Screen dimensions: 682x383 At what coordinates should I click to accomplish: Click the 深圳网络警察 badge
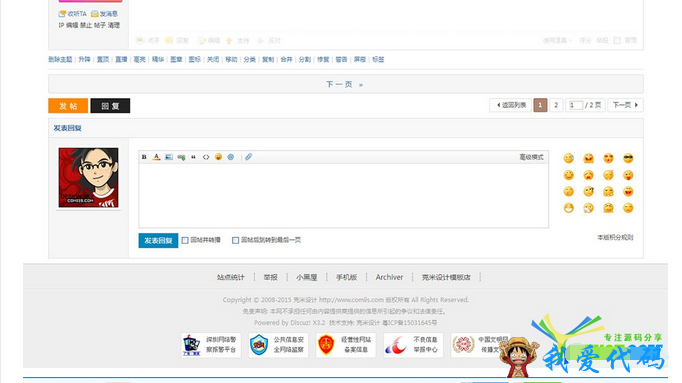[211, 345]
